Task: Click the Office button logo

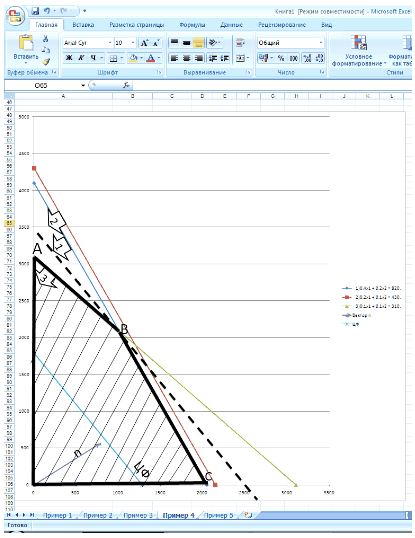Action: click(x=15, y=16)
